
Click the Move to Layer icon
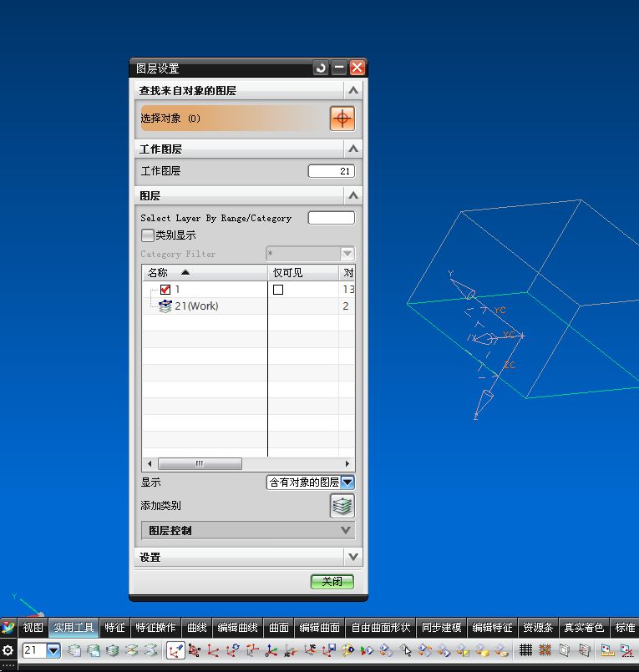pos(132,650)
